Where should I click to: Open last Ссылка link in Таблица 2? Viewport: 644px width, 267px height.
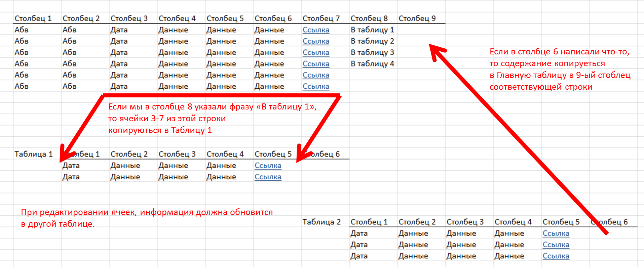(x=556, y=256)
